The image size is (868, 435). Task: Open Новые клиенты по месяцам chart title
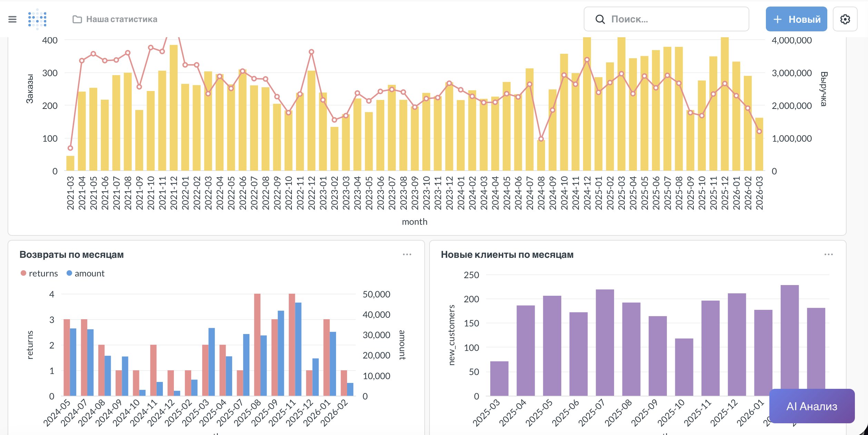tap(507, 255)
